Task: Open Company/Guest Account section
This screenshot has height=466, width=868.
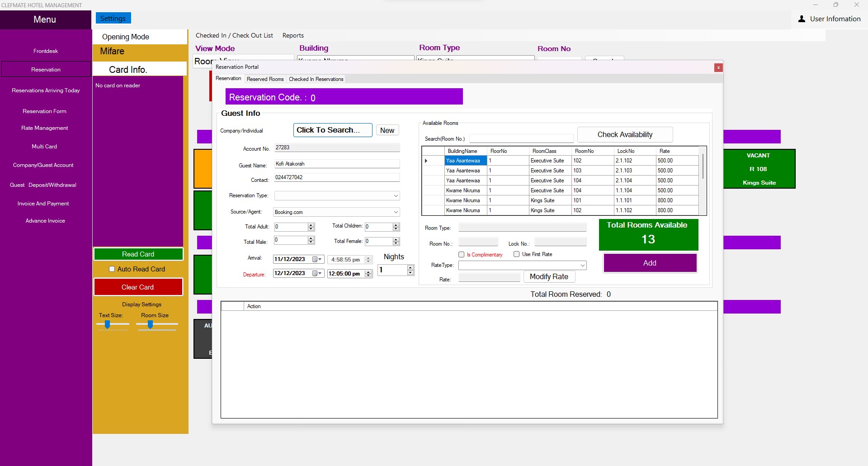Action: [x=43, y=165]
